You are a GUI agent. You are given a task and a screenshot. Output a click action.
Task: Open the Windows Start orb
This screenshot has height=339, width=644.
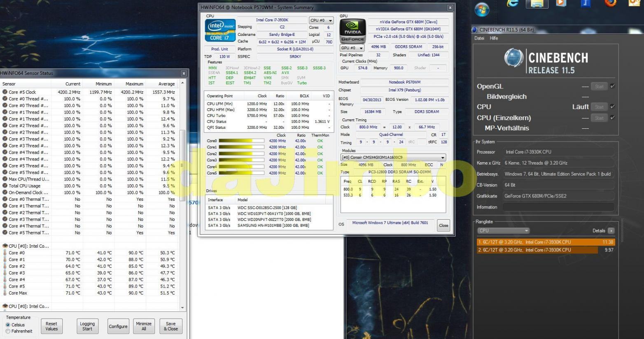[482, 9]
